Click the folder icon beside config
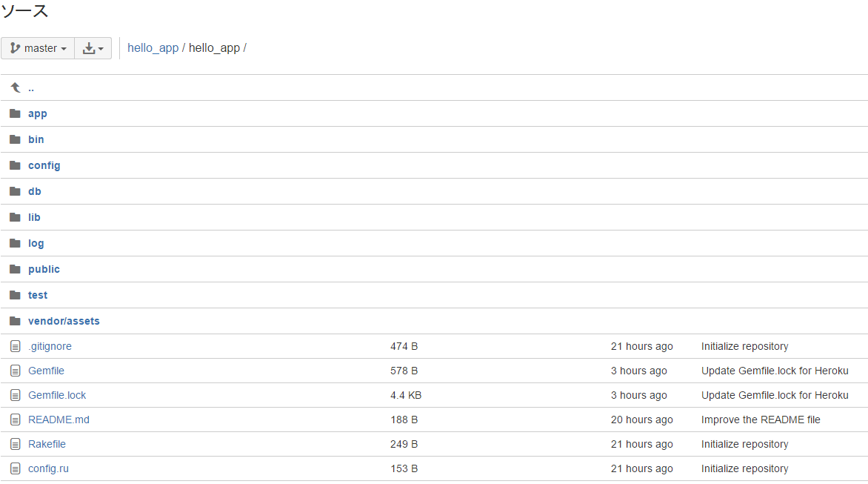 click(15, 165)
